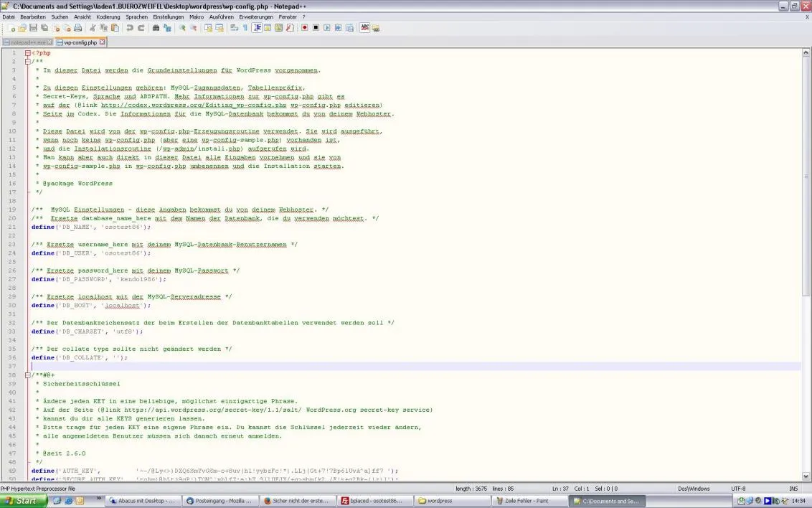Click the ABC spell check toolbar icon
812x508 pixels.
point(364,27)
